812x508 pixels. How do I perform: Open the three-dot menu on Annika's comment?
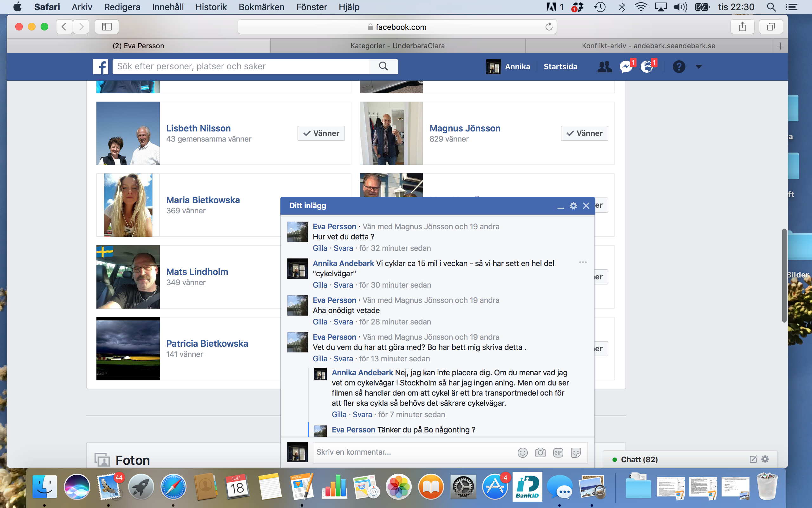tap(583, 262)
